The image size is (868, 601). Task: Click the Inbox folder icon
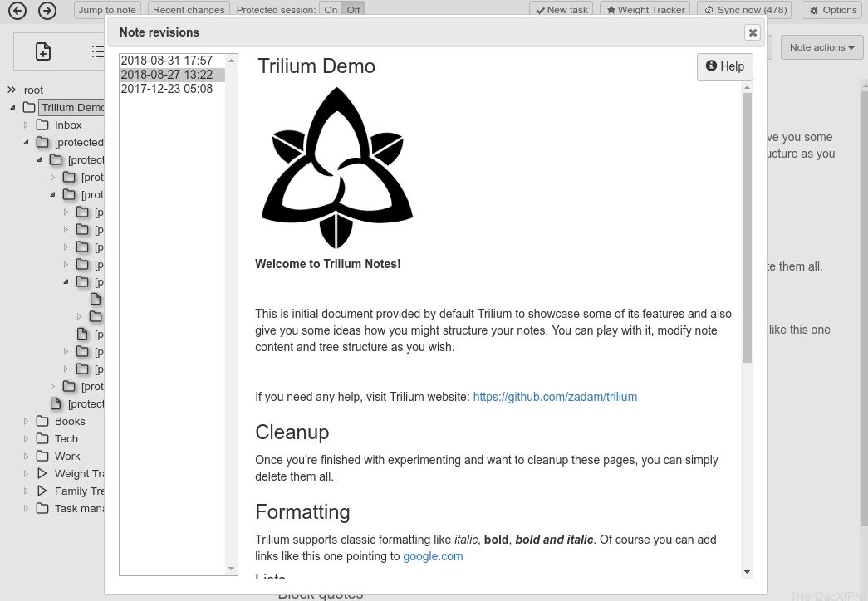coord(42,125)
